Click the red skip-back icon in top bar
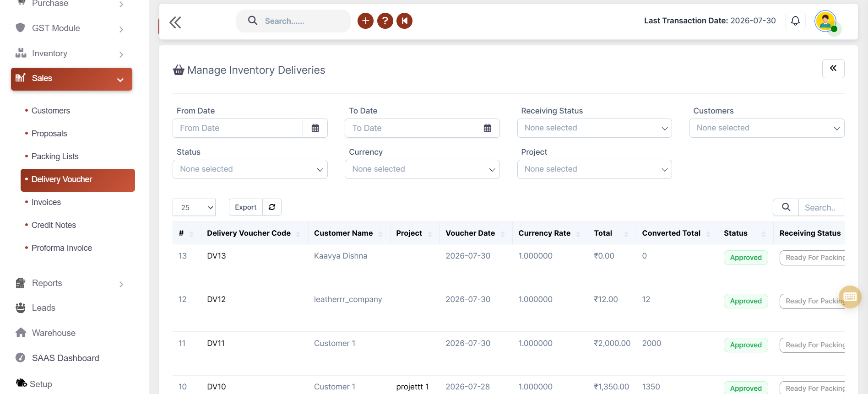The width and height of the screenshot is (868, 394). pyautogui.click(x=405, y=21)
